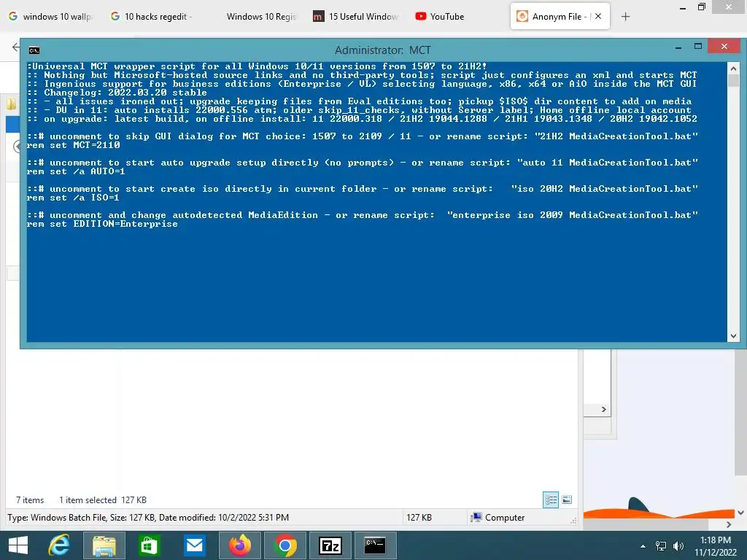
Task: Click right scroll arrow in browser panel
Action: click(x=603, y=410)
